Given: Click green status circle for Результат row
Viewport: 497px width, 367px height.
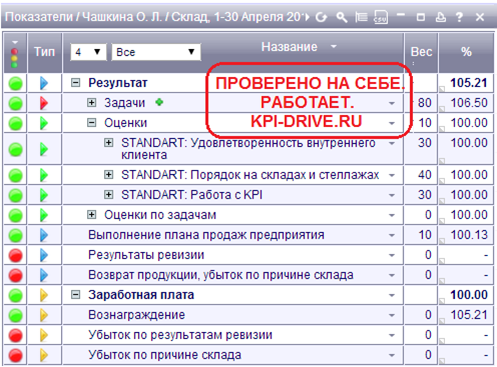Looking at the screenshot, I should click(15, 83).
